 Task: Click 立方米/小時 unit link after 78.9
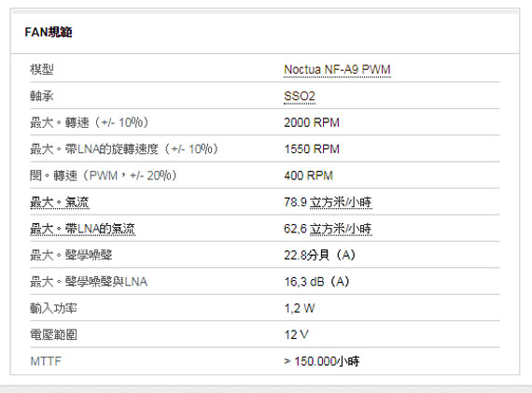(341, 203)
